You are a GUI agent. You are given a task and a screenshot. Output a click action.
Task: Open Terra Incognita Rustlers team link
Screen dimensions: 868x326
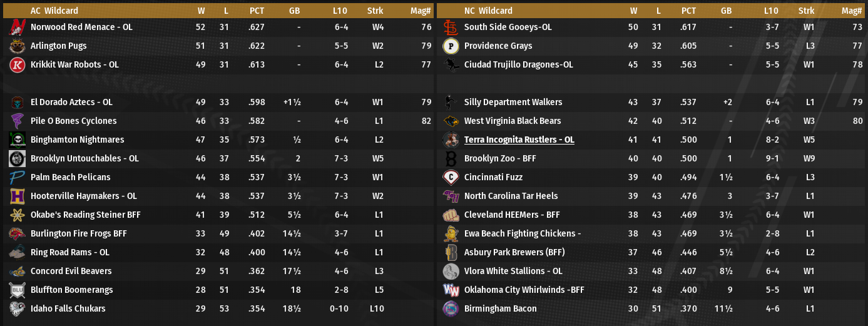519,140
